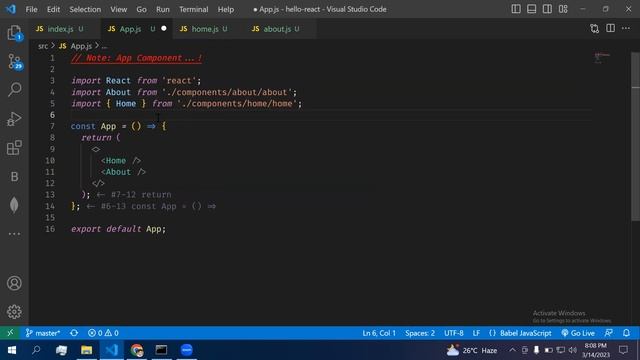Open the MongoDB leaf extension view
This screenshot has height=360, width=640.
pos(14,205)
